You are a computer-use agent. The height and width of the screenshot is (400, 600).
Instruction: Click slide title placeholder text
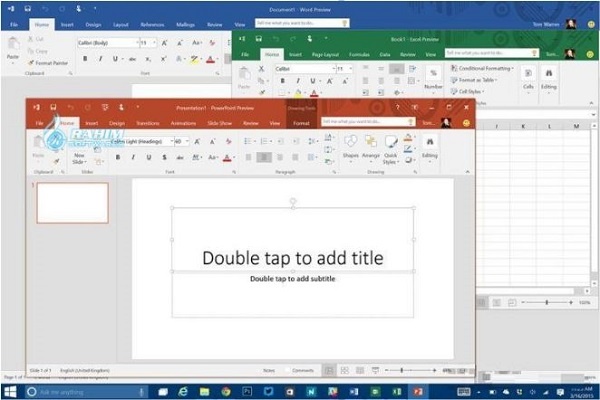(293, 258)
